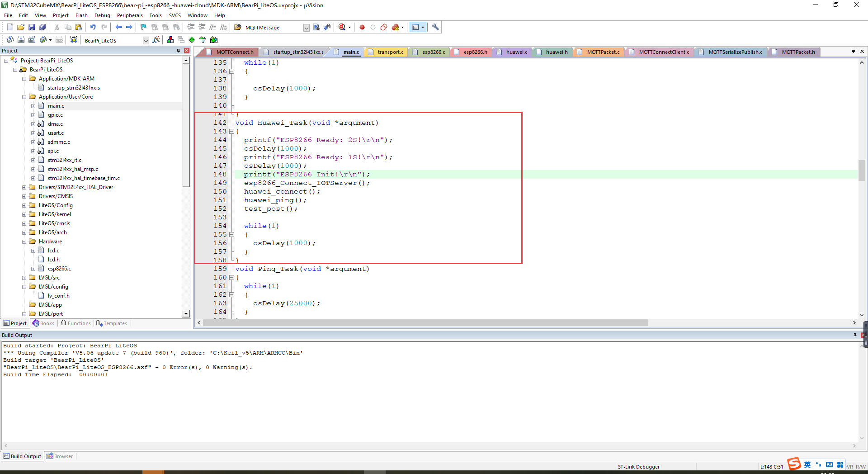Click the L:148 C:31 cursor position indicator

771,467
